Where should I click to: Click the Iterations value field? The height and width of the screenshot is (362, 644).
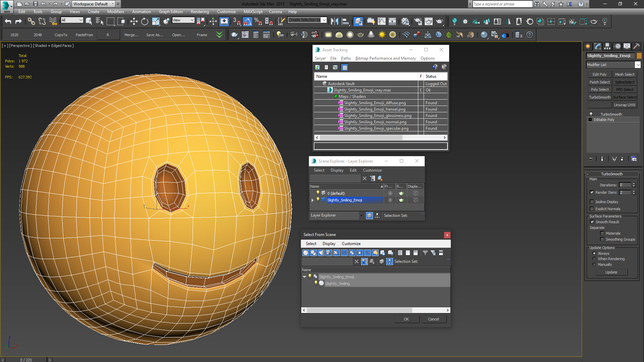pos(625,185)
